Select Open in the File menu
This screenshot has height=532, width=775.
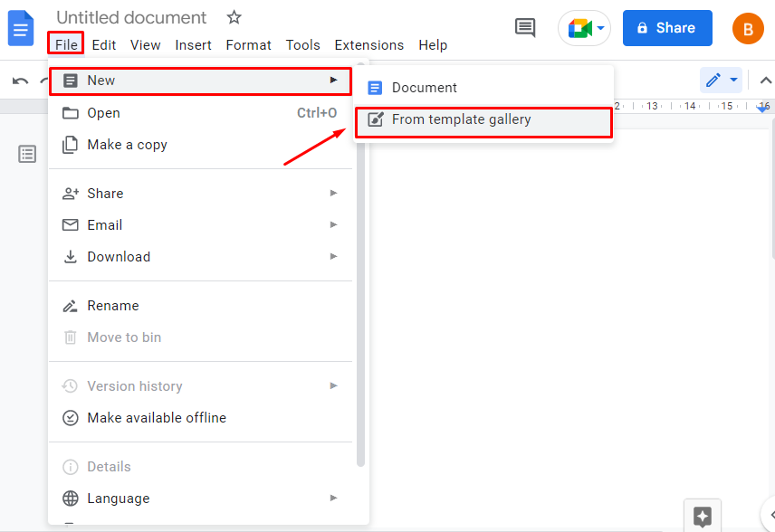200,113
